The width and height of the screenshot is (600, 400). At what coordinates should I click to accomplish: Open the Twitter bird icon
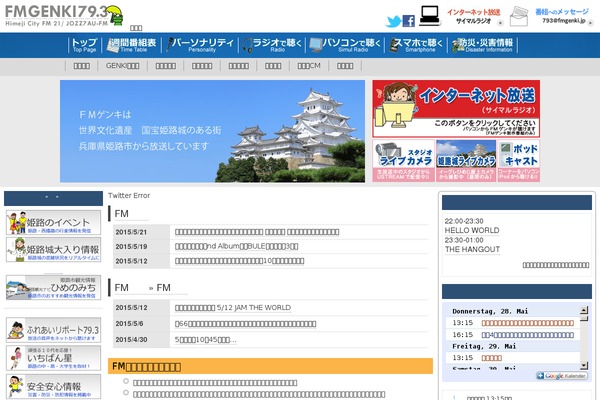click(x=393, y=21)
